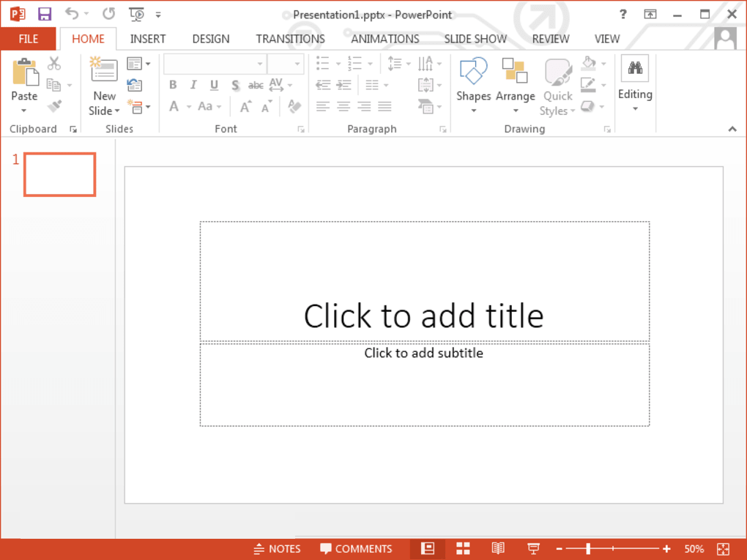Toggle Align Left paragraph alignment

(x=322, y=106)
